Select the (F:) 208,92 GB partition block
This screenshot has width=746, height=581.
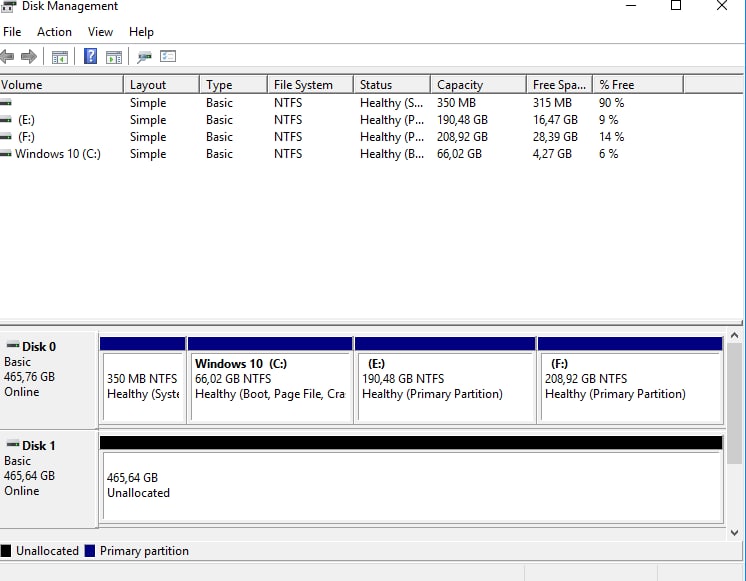(x=630, y=380)
